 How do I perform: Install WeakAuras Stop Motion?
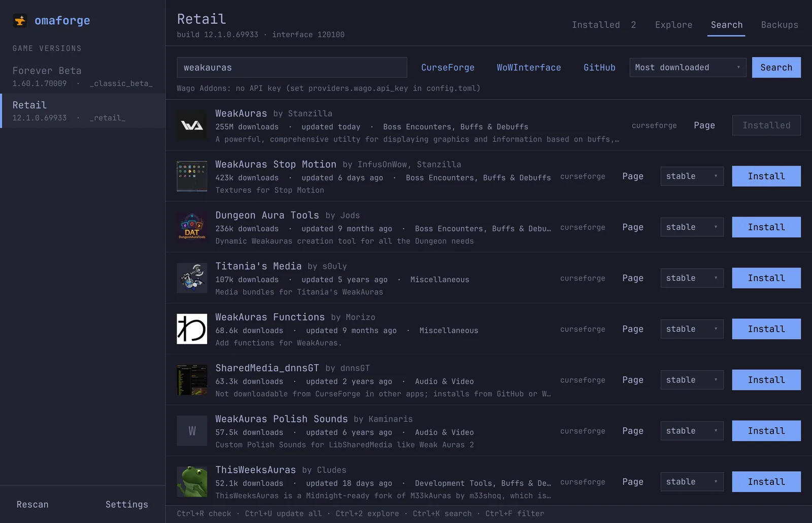(x=766, y=176)
